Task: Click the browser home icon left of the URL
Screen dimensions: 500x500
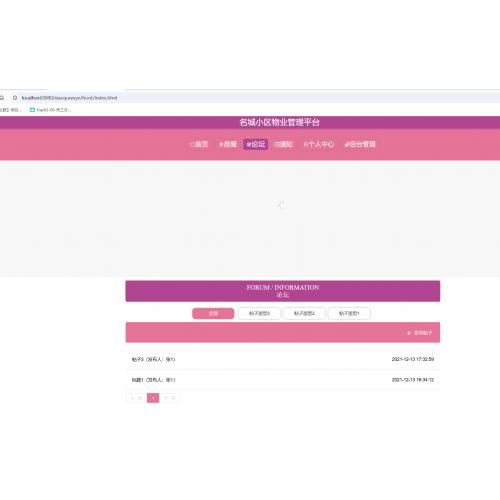Action: [x=2, y=98]
